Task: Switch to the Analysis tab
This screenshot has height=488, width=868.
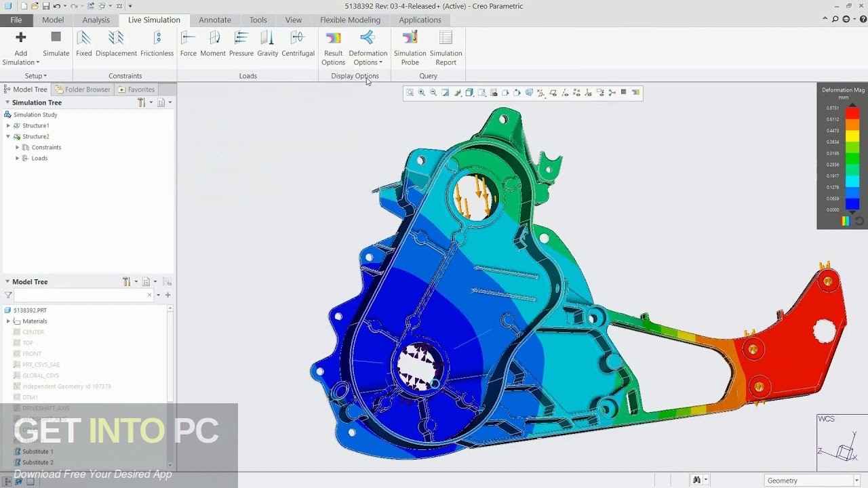Action: [96, 20]
